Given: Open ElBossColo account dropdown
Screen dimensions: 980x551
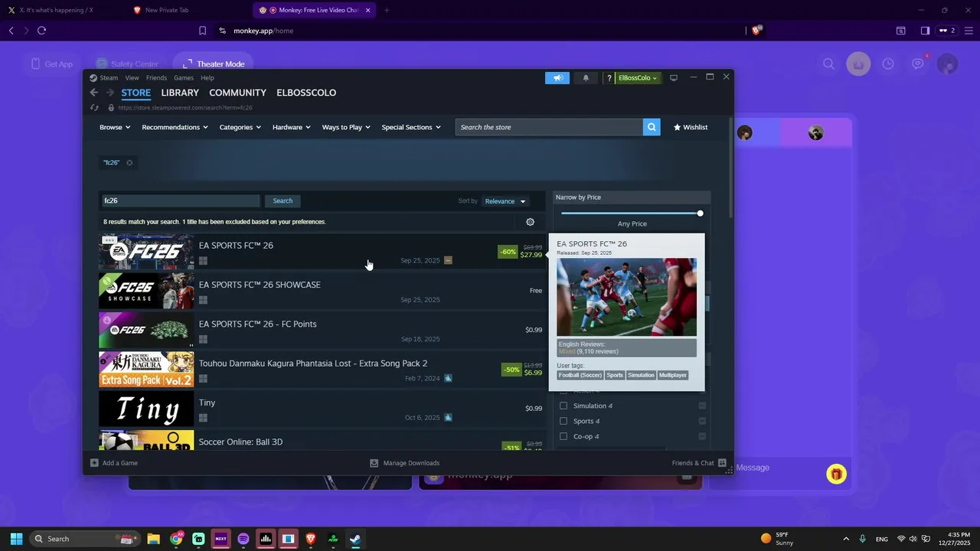Looking at the screenshot, I should coord(638,78).
